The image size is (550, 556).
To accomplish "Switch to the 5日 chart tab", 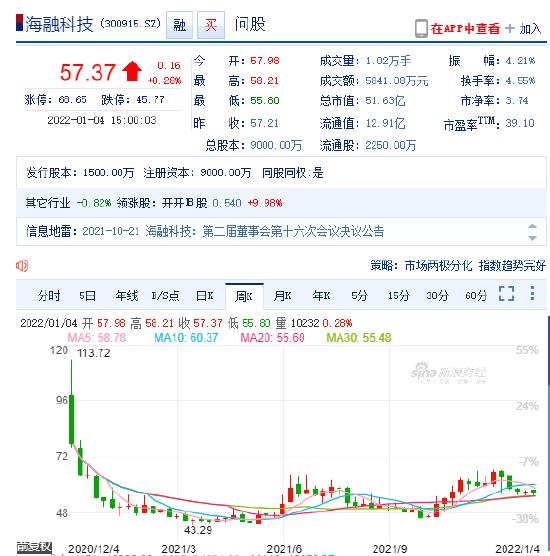I will tap(87, 295).
